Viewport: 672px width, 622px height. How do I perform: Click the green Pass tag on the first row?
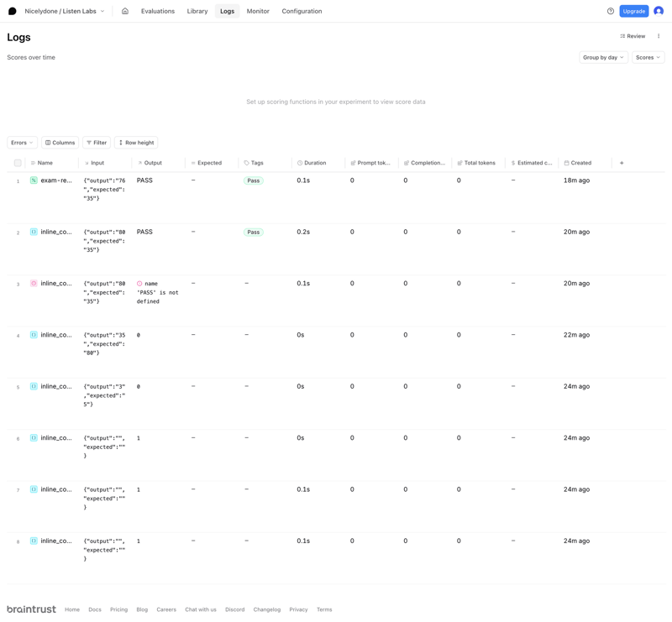[253, 180]
